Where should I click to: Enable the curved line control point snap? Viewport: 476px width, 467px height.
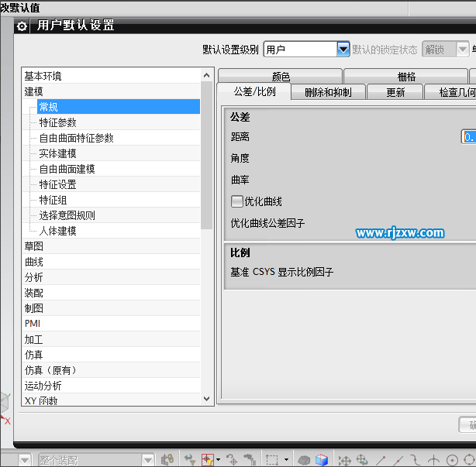click(416, 460)
